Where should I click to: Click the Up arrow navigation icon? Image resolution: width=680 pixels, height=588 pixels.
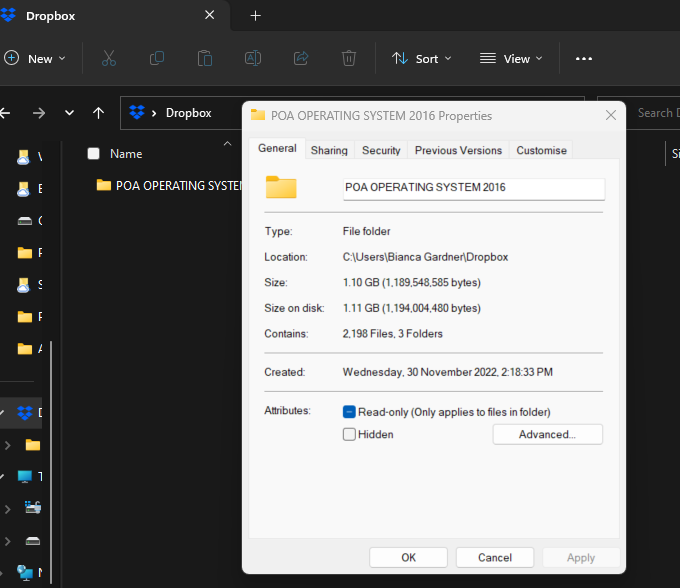click(x=98, y=113)
